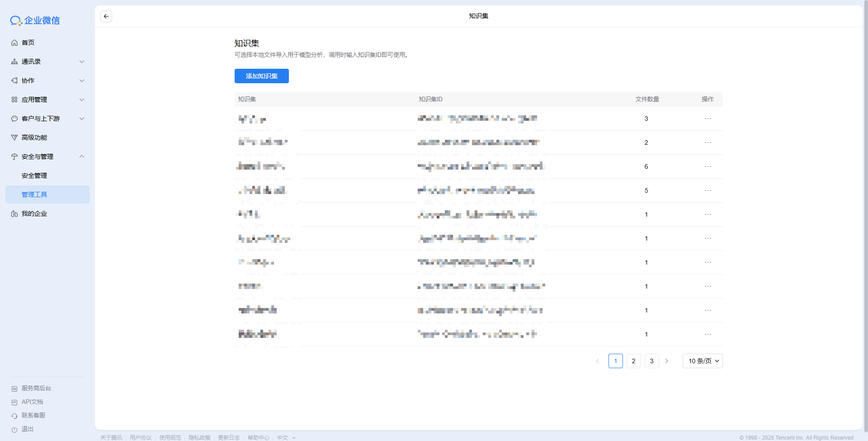Viewport: 868px width, 441px height.
Task: Click the 企业微信 logo
Action: [35, 20]
